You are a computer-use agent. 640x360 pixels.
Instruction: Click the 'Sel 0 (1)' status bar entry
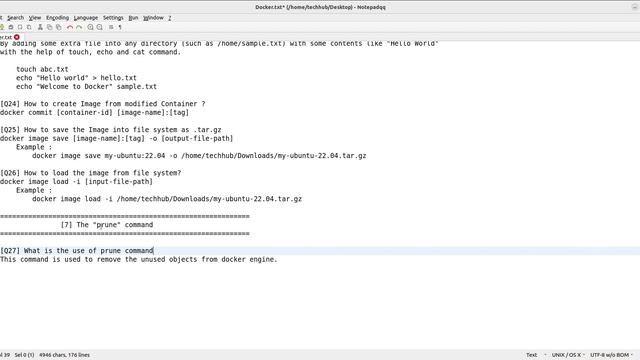[x=24, y=355]
